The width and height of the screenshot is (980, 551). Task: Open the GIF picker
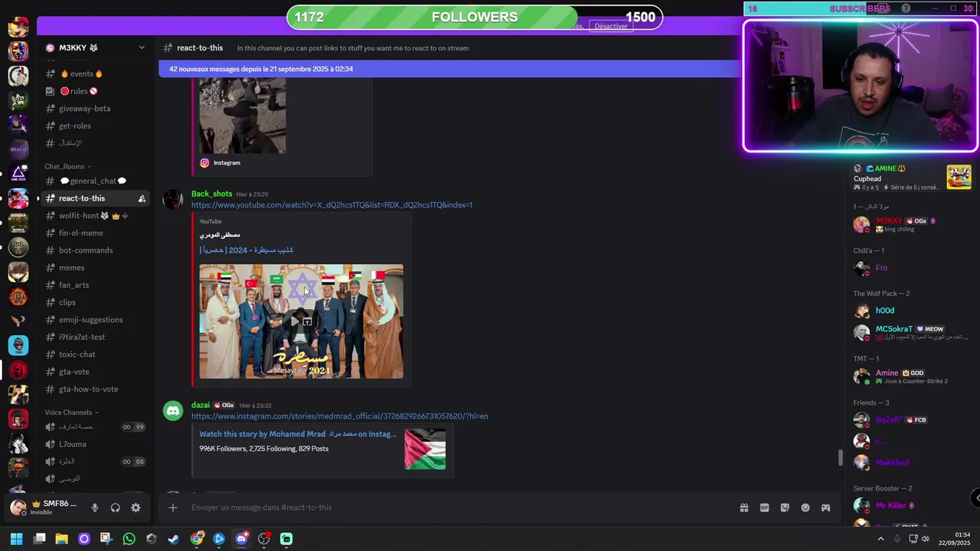click(764, 507)
